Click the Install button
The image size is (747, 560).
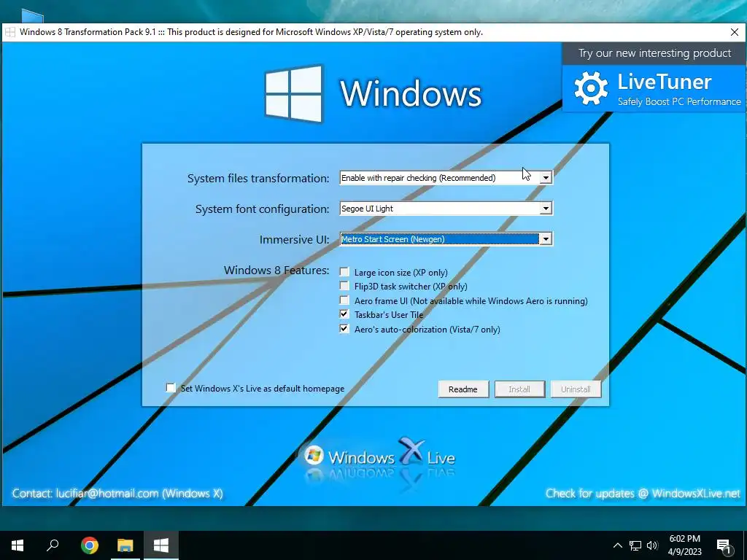[x=519, y=389]
